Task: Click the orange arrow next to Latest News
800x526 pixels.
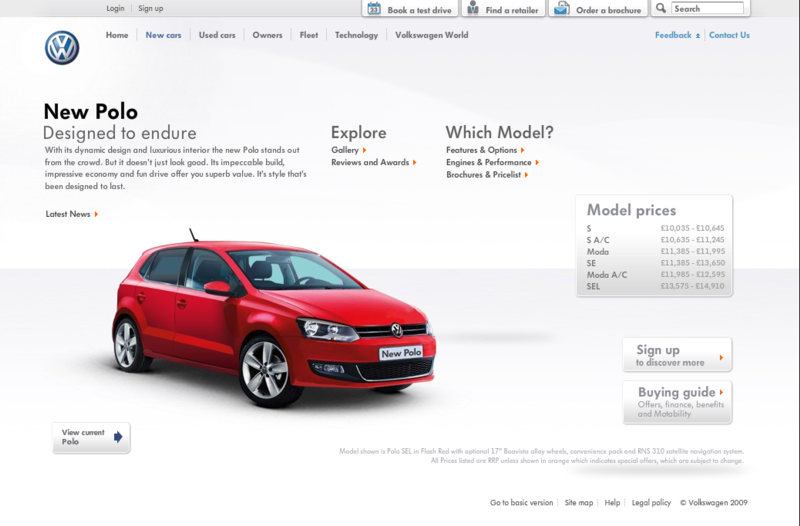Action: coord(96,214)
